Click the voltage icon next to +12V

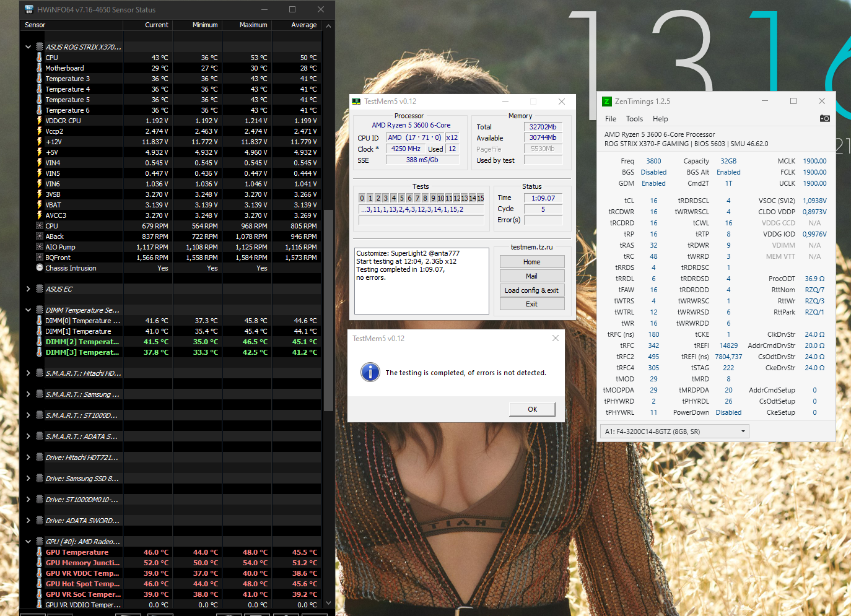(40, 142)
